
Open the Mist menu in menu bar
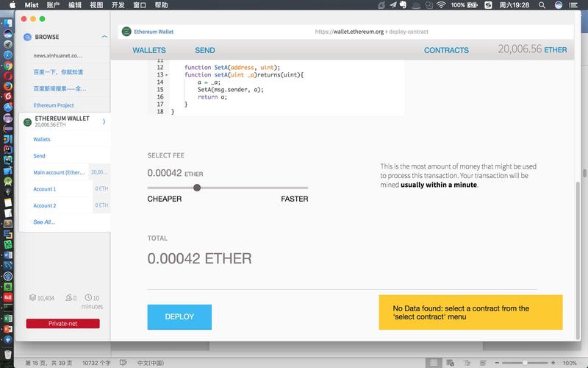(32, 5)
